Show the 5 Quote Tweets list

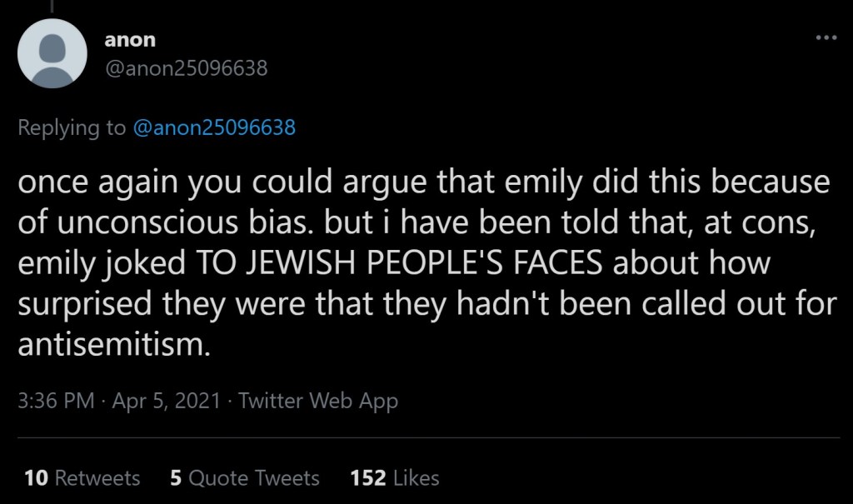tap(244, 477)
